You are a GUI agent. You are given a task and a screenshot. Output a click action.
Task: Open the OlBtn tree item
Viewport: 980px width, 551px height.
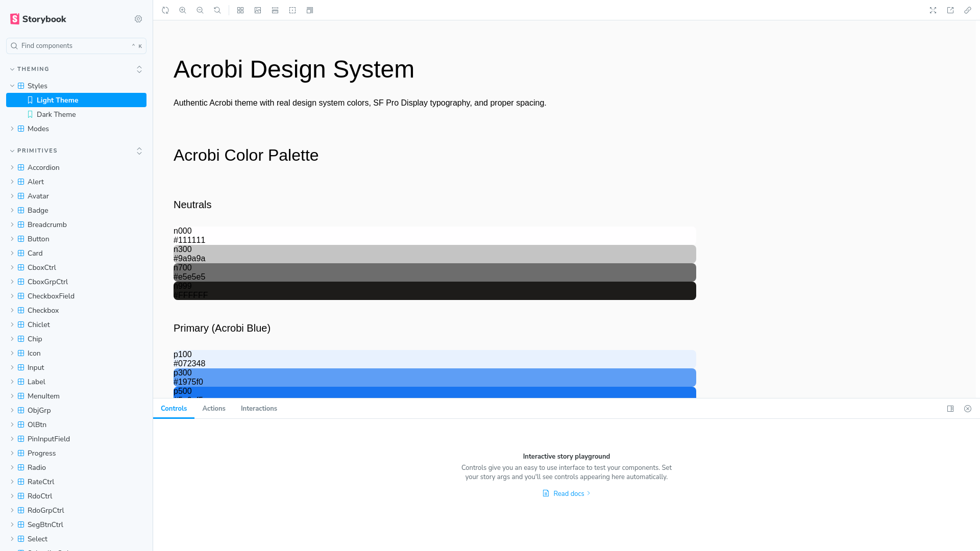(x=76, y=424)
